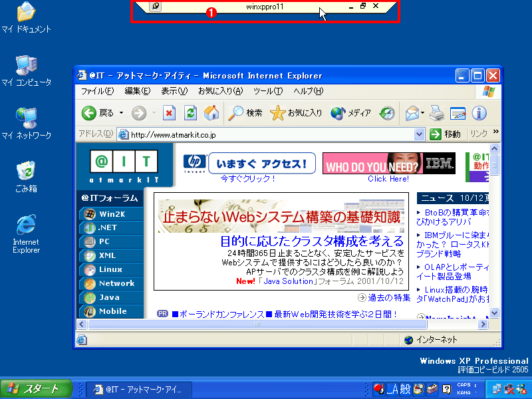
Task: Click the リンク links bar label
Action: pyautogui.click(x=479, y=134)
